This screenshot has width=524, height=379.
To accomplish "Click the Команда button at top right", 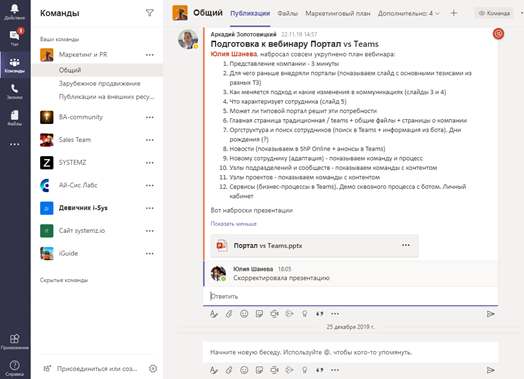I will (494, 13).
